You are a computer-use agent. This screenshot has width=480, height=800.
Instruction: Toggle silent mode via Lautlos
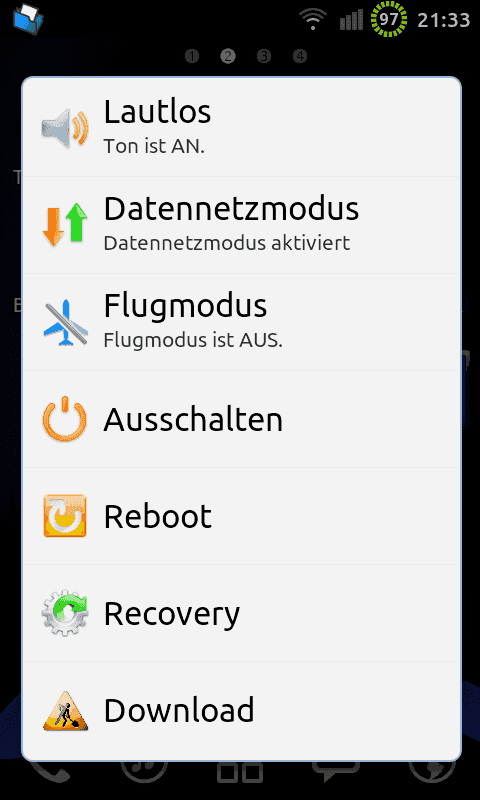(x=241, y=128)
